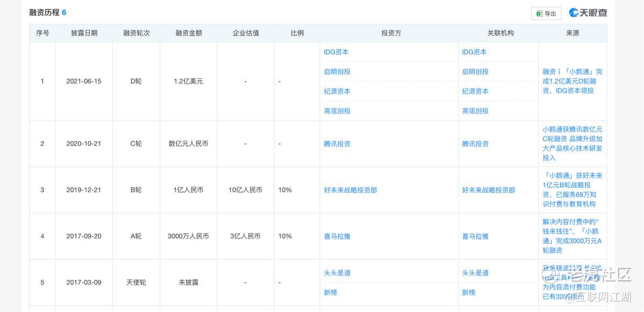
Task: Click the 序号 column header
Action: 42,33
